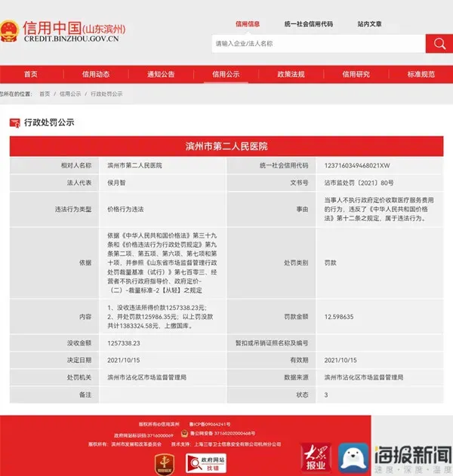453x476 pixels.
Task: Click the 信用公示 breadcrumb link
Action: point(70,94)
